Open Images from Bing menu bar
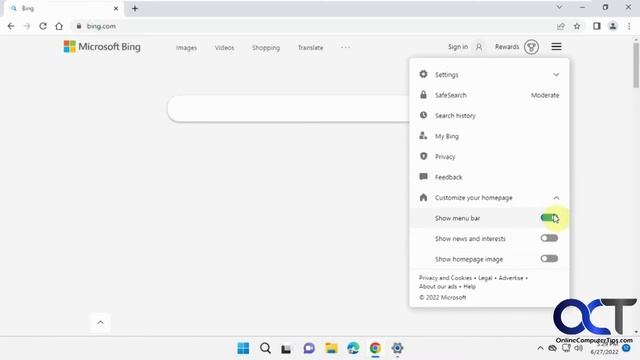The width and height of the screenshot is (640, 360). (186, 48)
